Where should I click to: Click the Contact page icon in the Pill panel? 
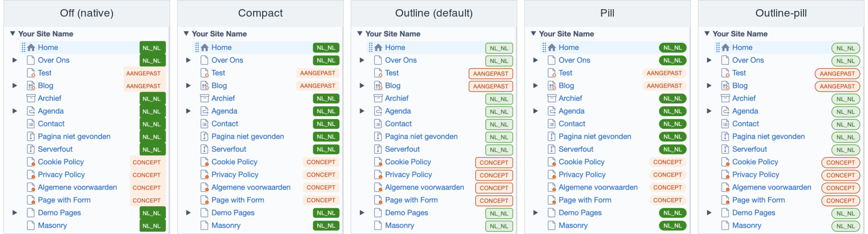pyautogui.click(x=552, y=124)
